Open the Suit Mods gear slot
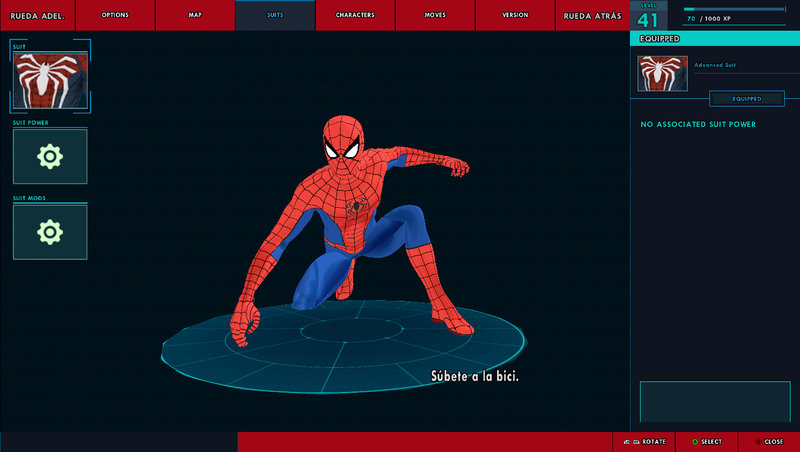 [x=50, y=232]
